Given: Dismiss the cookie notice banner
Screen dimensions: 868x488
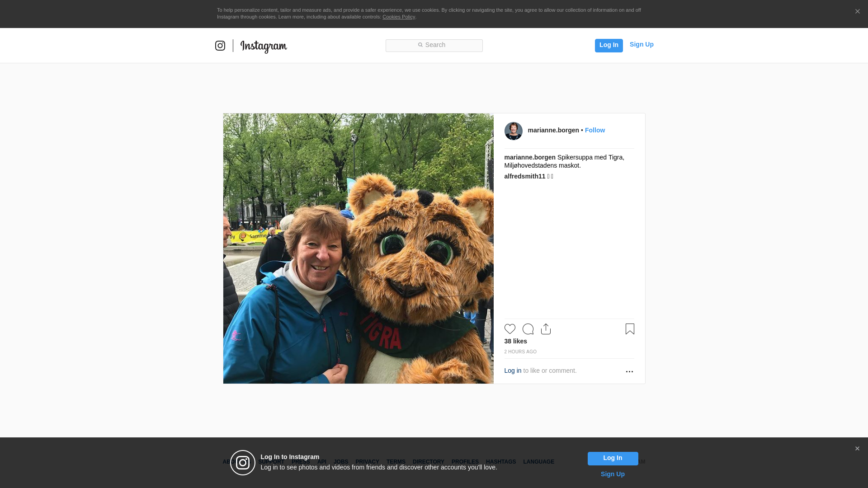Looking at the screenshot, I should 857,12.
